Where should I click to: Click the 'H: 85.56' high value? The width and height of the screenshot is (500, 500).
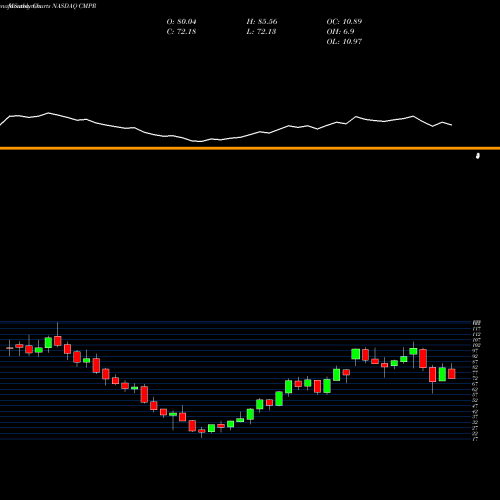pyautogui.click(x=262, y=22)
